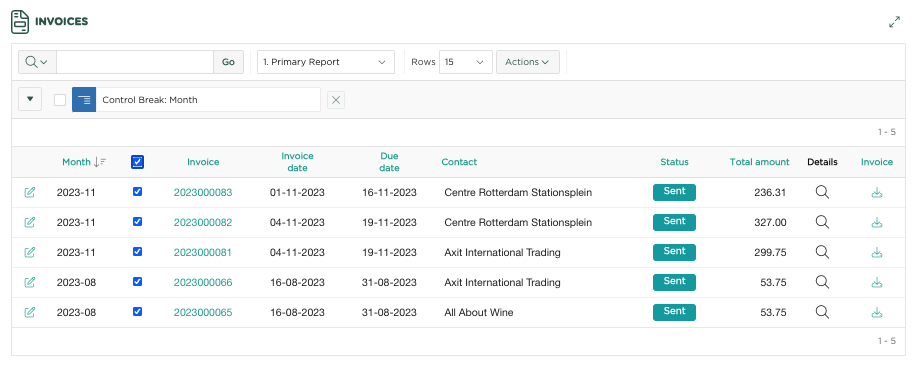Open details magnifier for All About Wine
Screen dimensions: 913x365
tap(822, 312)
